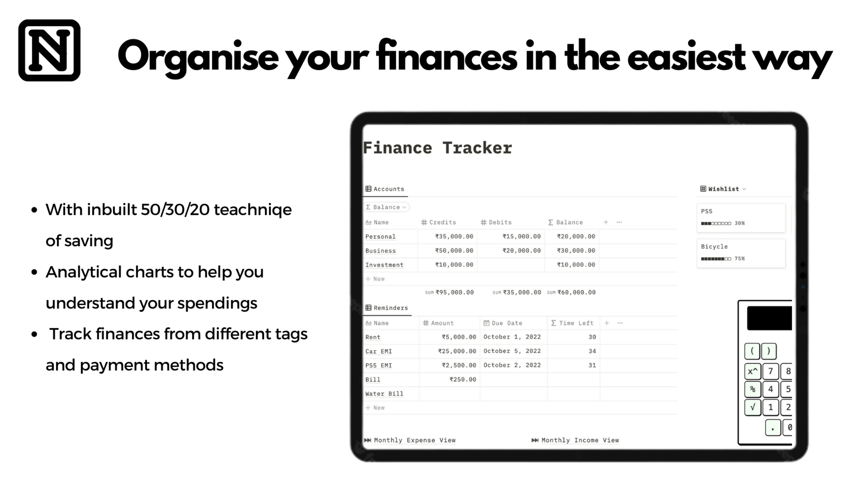The height and width of the screenshot is (488, 868).
Task: Click the Credits column header
Action: [x=440, y=222]
